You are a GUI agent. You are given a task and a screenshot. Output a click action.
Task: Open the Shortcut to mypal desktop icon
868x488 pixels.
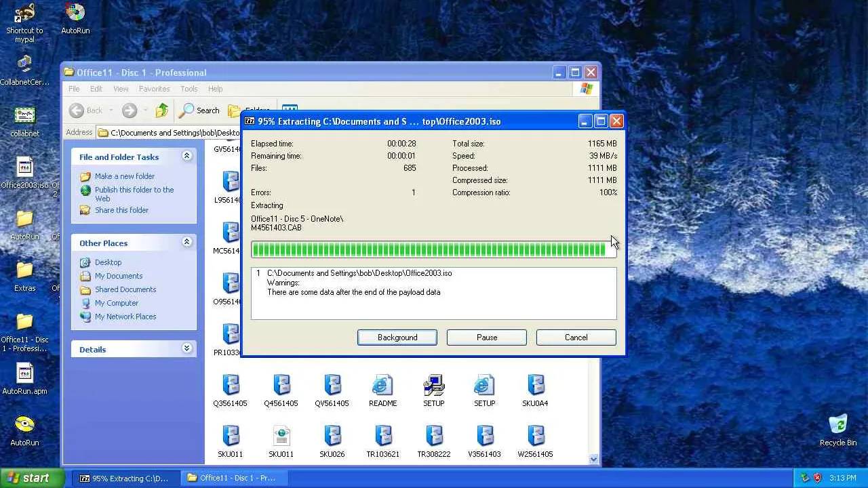[x=24, y=23]
